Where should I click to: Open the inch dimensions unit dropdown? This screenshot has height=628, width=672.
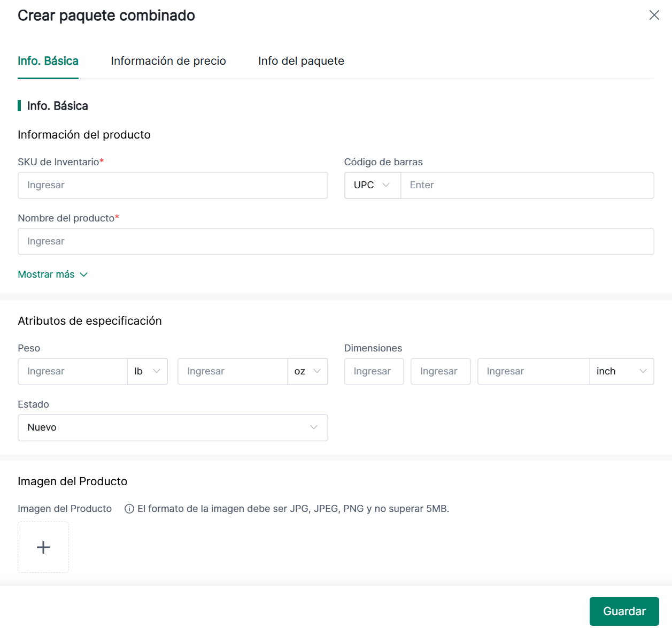tap(621, 371)
